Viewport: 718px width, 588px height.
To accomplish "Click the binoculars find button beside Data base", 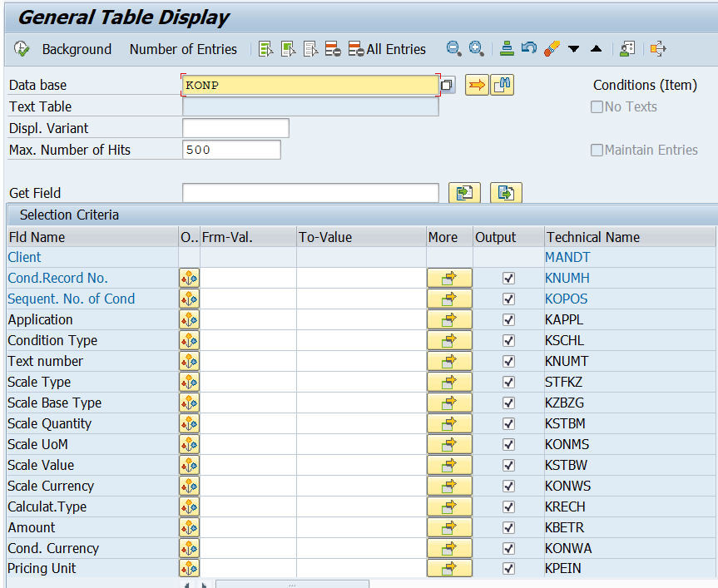I will (x=502, y=85).
